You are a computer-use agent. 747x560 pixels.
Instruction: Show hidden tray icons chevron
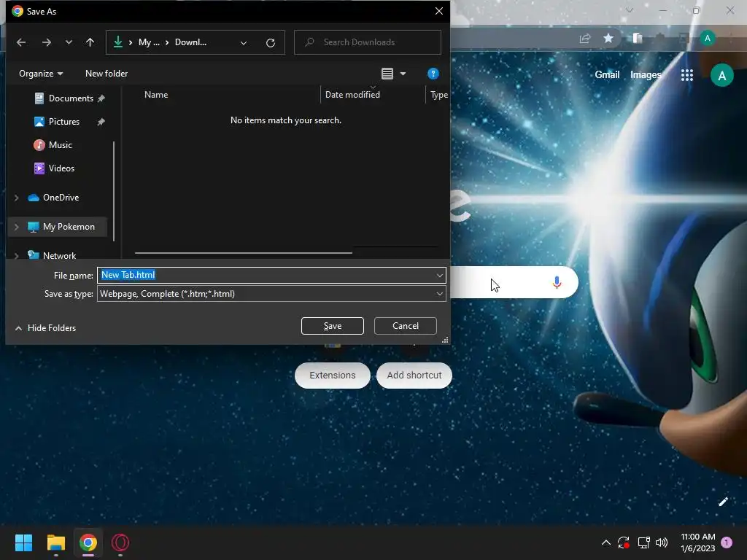pos(606,542)
